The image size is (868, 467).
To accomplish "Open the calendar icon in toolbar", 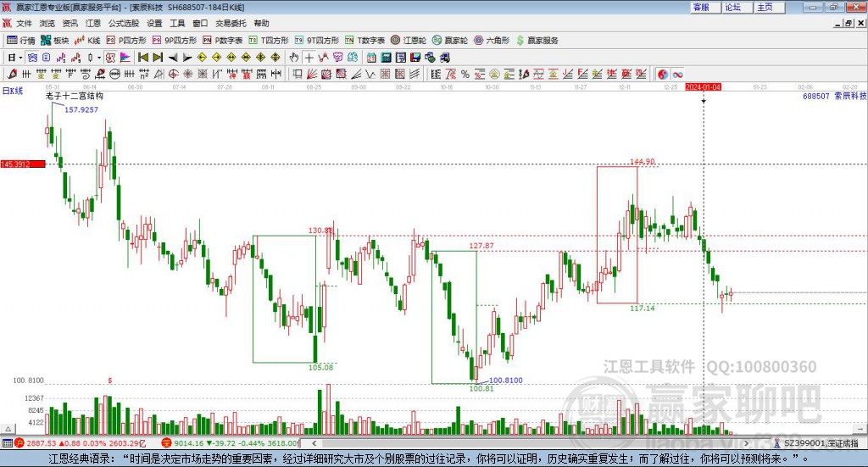I will pyautogui.click(x=371, y=57).
